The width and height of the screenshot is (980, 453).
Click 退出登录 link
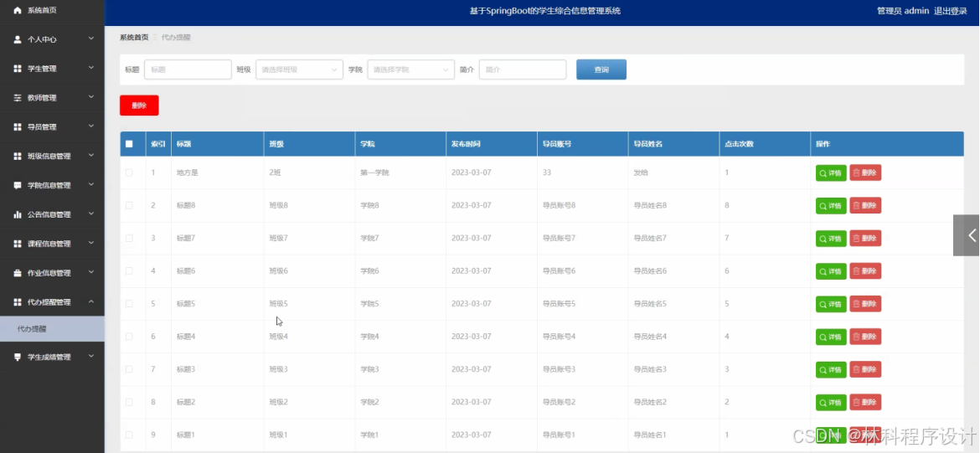click(x=951, y=11)
